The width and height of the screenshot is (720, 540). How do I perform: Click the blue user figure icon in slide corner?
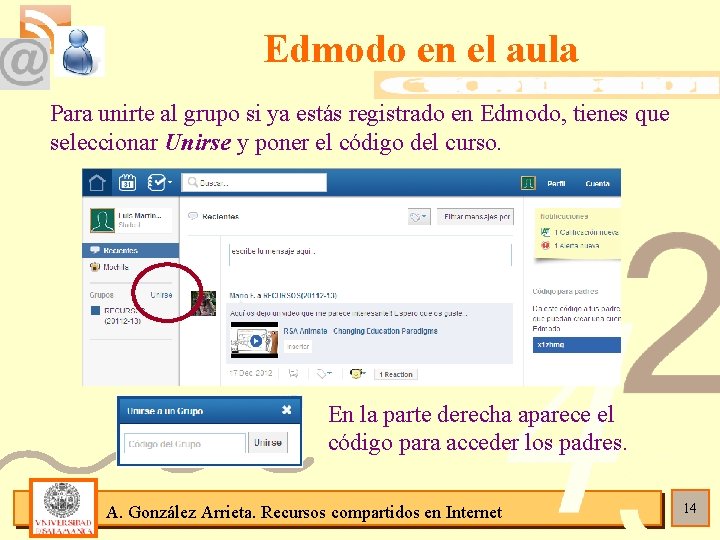79,52
